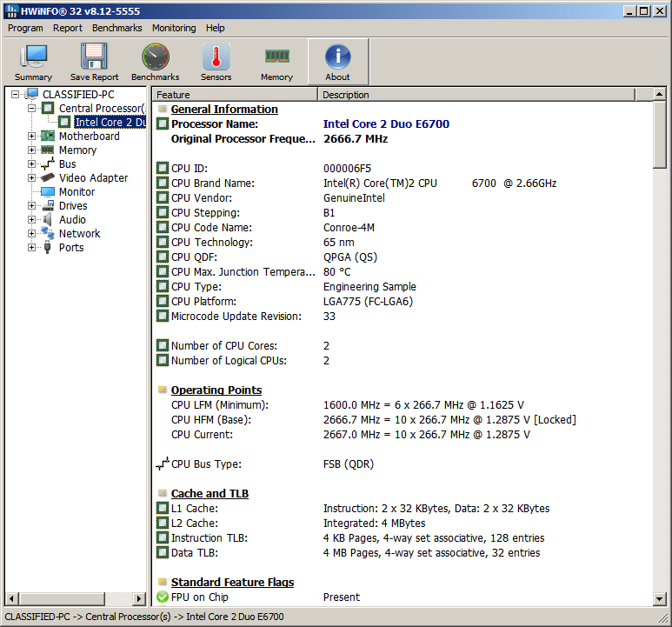Expand the Drives tree node
Viewport: 672px width, 627px height.
(31, 205)
